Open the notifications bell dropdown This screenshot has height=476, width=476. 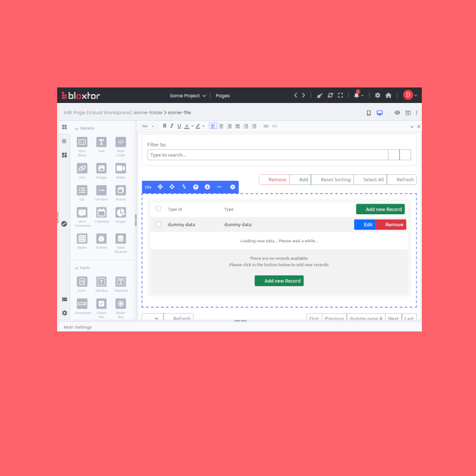click(x=358, y=95)
